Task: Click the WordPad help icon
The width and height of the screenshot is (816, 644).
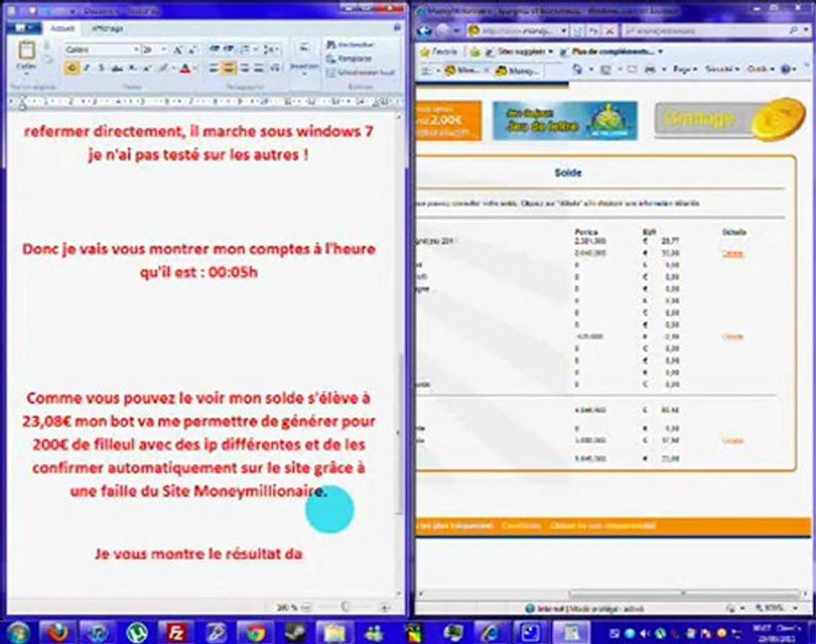Action: pyautogui.click(x=397, y=28)
